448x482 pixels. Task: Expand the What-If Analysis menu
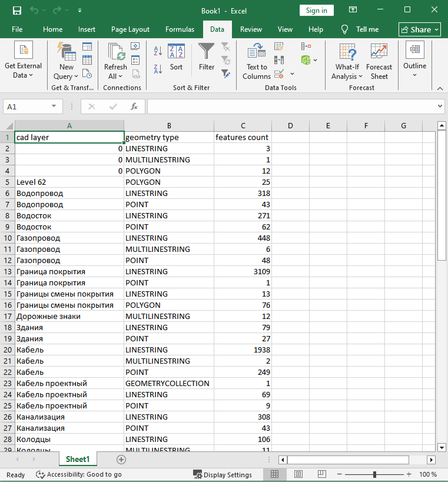pyautogui.click(x=347, y=61)
